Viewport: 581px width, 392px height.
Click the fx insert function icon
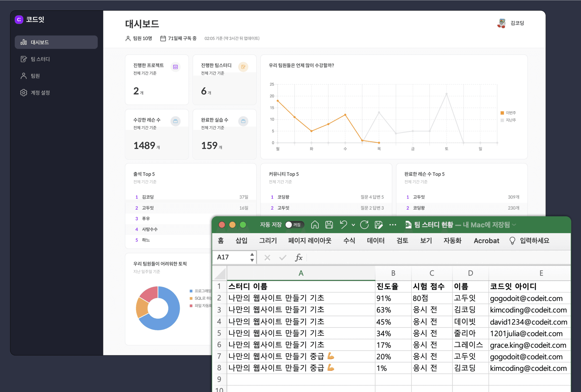pos(298,257)
